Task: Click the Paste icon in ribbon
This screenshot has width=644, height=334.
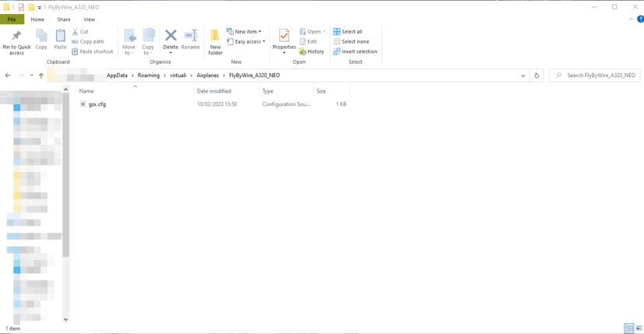Action: click(60, 37)
